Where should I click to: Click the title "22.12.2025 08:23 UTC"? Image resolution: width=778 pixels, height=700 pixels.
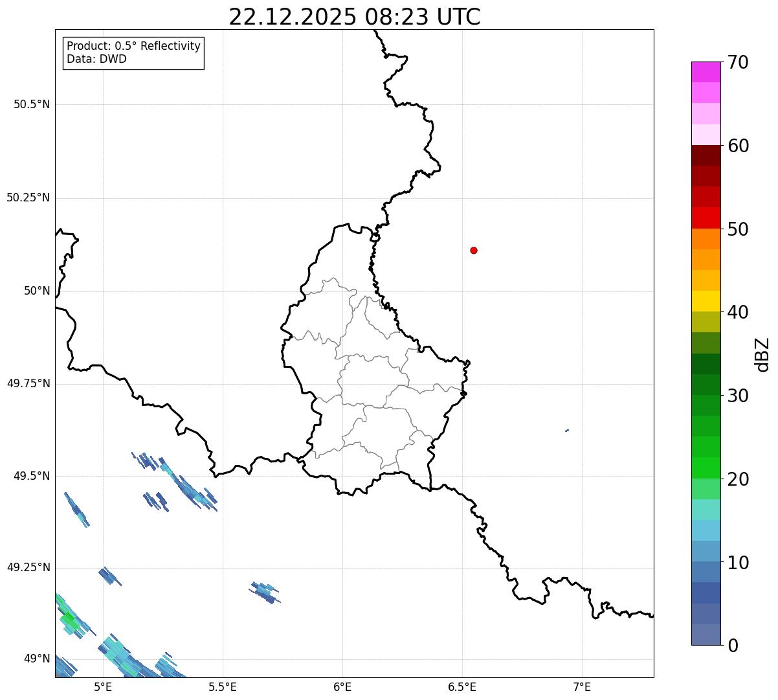click(x=355, y=17)
